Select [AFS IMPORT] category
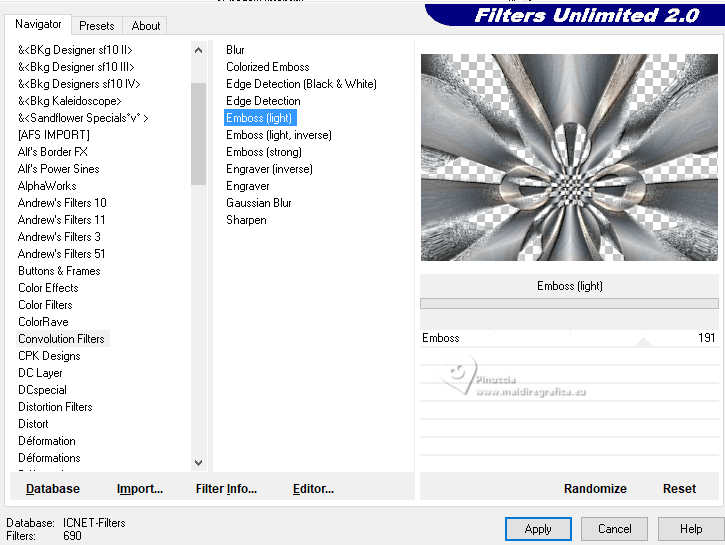The height and width of the screenshot is (545, 725). (54, 135)
